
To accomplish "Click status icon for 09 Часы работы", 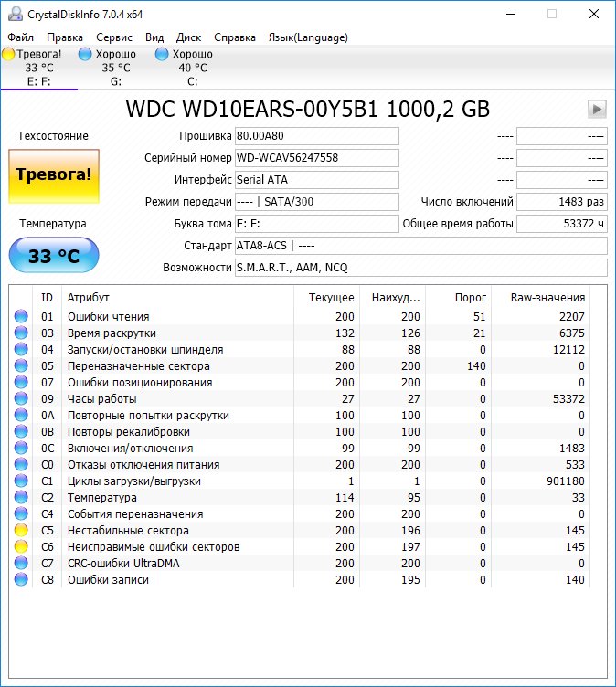I will (x=21, y=398).
